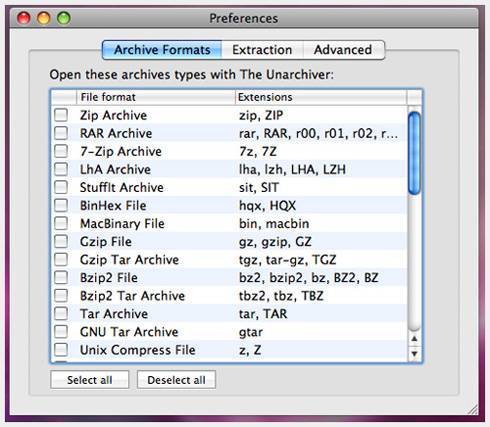
Task: Open the Advanced tab
Action: (x=343, y=50)
